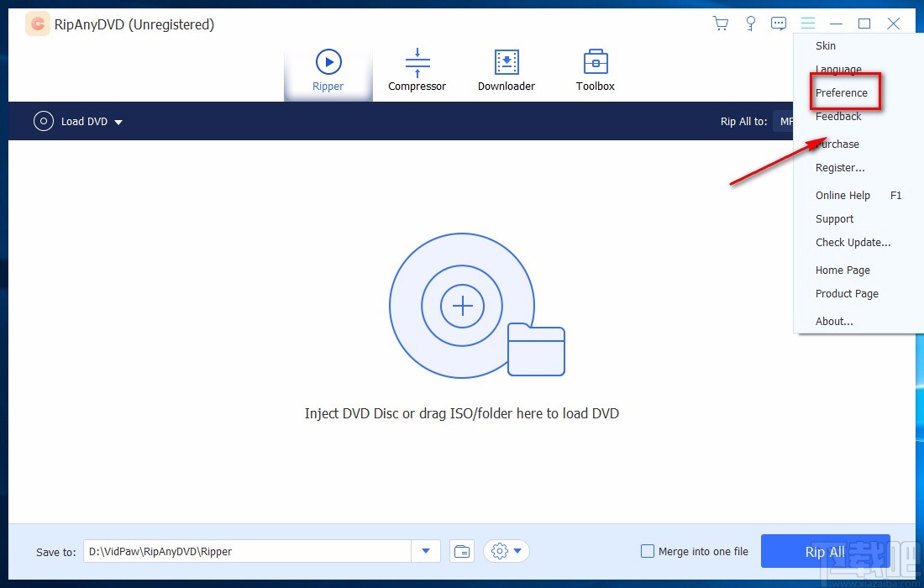Open the shopping cart purchase icon
Viewport: 924px width, 588px height.
pos(720,24)
